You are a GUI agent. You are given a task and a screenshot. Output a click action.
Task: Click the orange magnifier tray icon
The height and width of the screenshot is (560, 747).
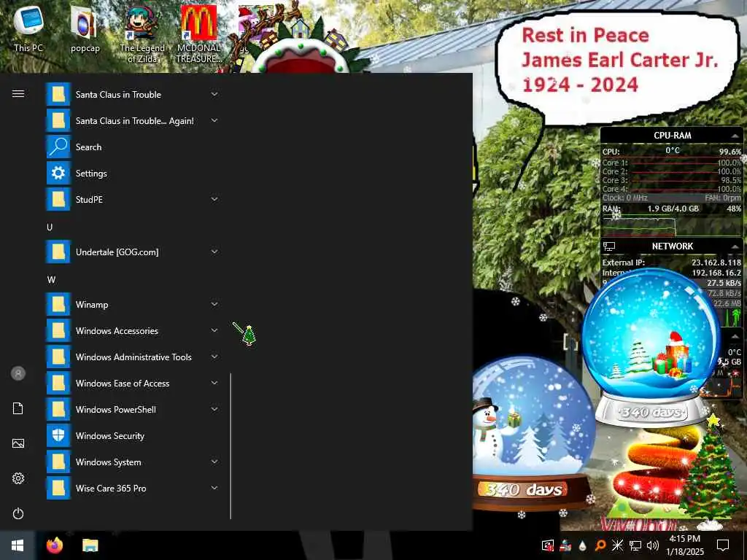[600, 545]
